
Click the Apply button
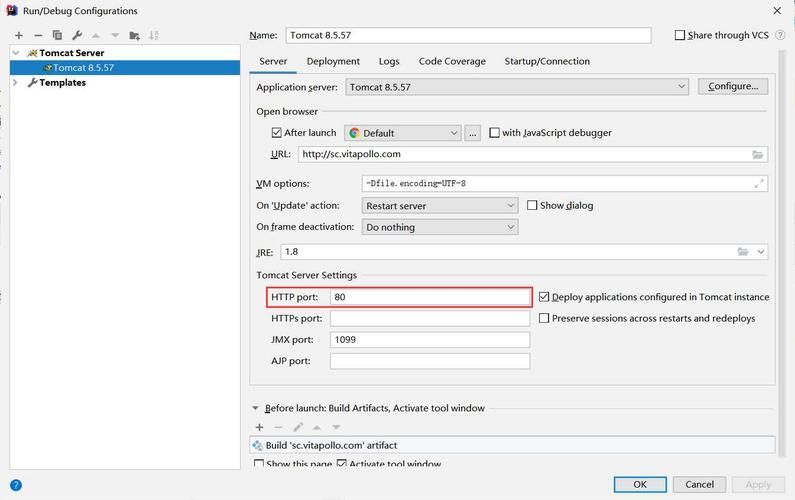click(758, 484)
